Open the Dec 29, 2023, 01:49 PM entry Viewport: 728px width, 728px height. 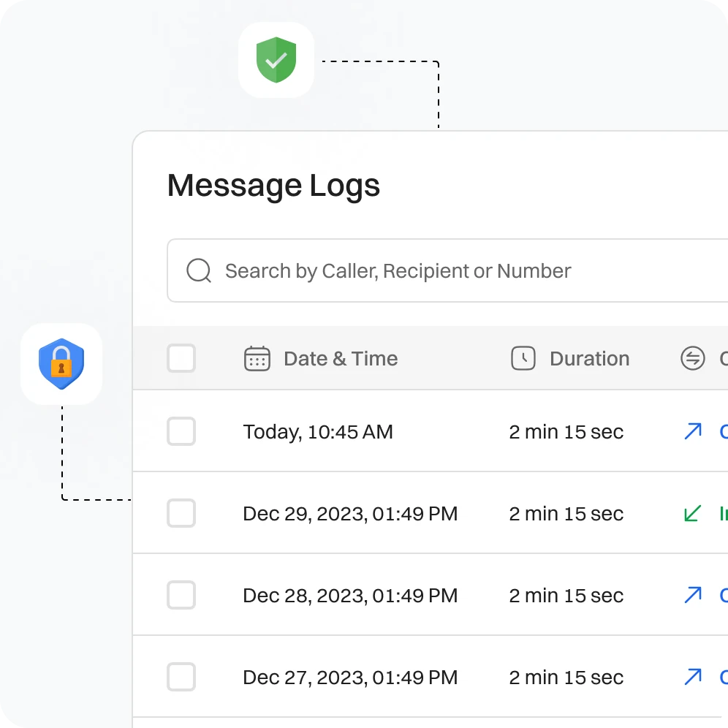[350, 514]
